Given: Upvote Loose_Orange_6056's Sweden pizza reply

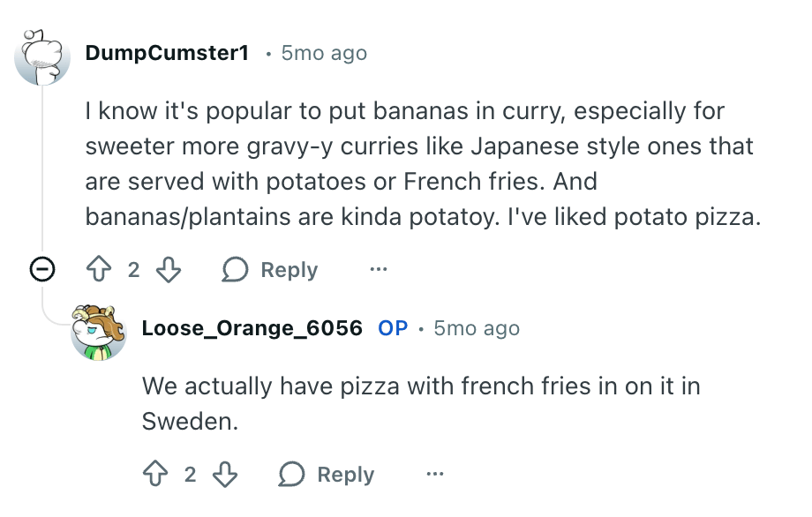Looking at the screenshot, I should pyautogui.click(x=156, y=474).
